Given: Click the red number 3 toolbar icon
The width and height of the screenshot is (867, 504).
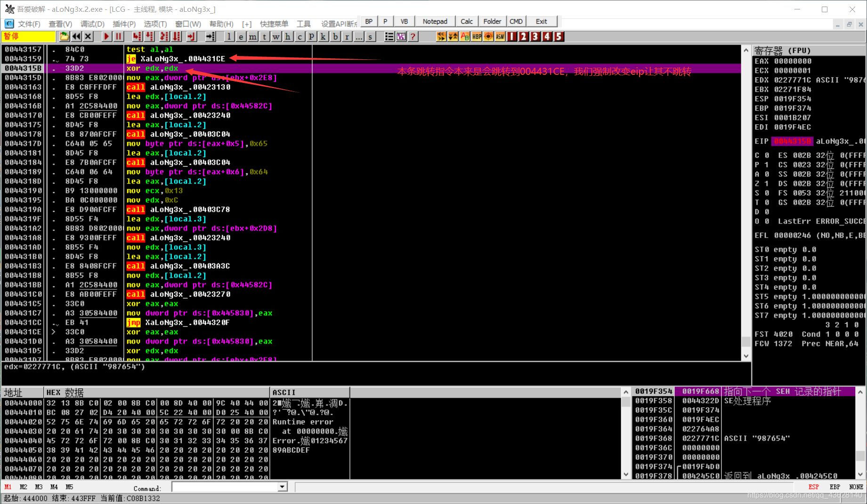Looking at the screenshot, I should point(535,36).
